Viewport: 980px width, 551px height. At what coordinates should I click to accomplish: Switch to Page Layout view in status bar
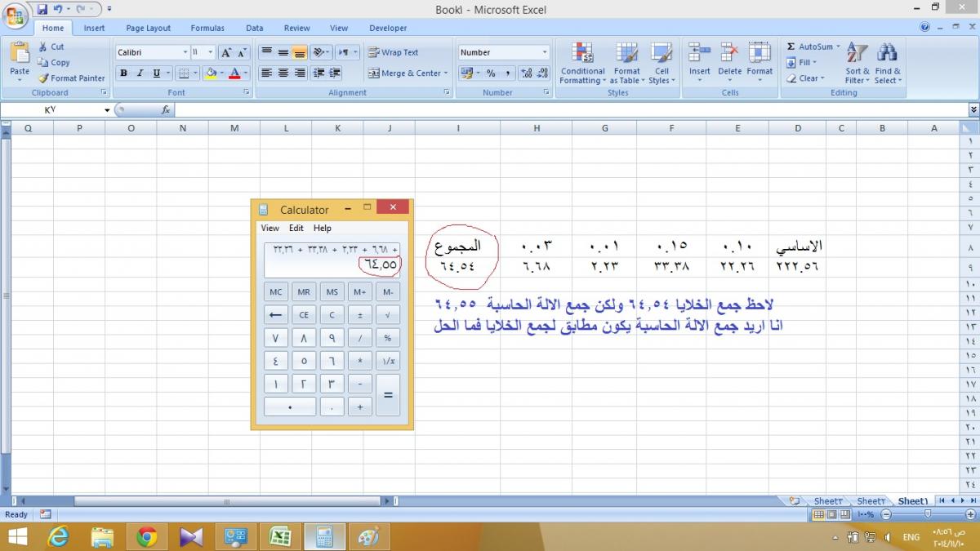[x=832, y=514]
